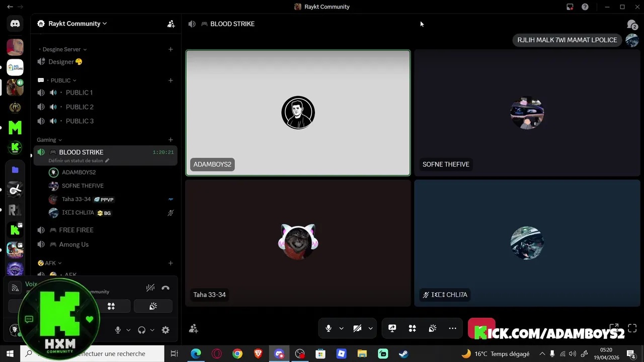Collapse the Gaming category
Image resolution: width=644 pixels, height=362 pixels.
49,140
